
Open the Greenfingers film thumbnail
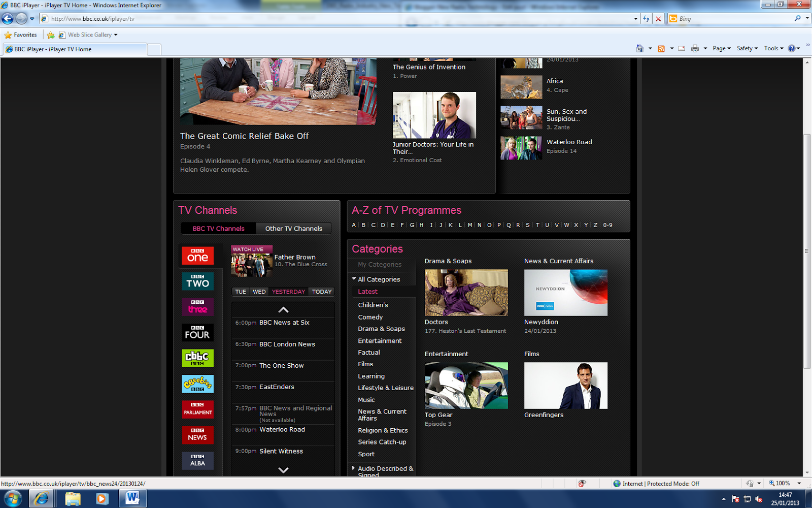[x=566, y=386]
